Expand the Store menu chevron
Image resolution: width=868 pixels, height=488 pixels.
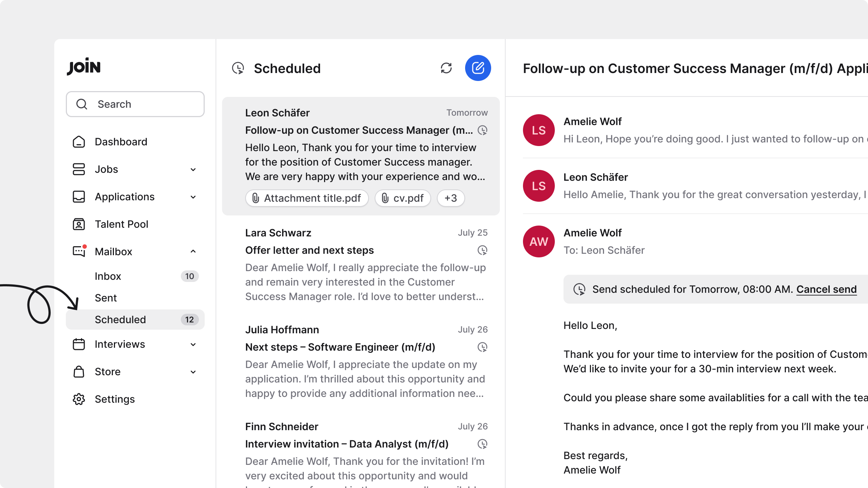coord(193,372)
